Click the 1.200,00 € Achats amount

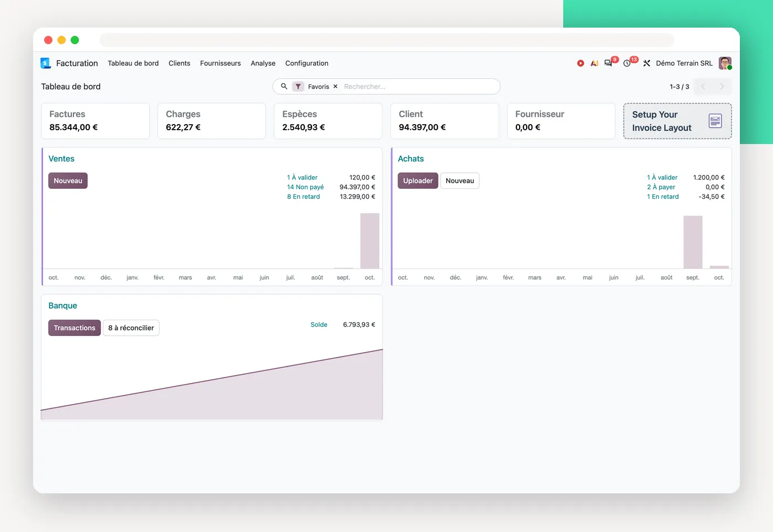pyautogui.click(x=709, y=178)
